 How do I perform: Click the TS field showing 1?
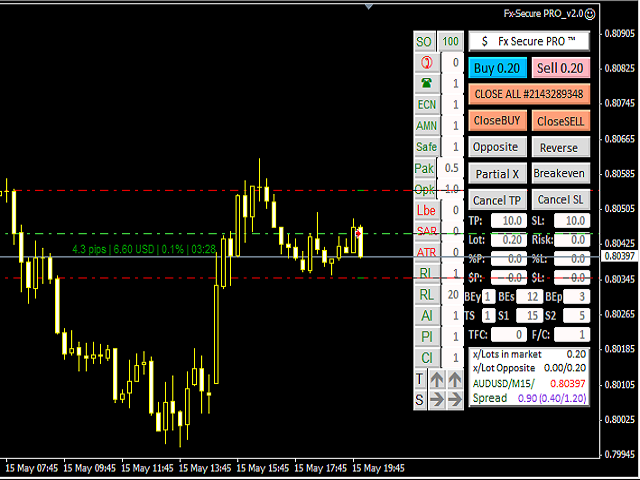click(489, 316)
